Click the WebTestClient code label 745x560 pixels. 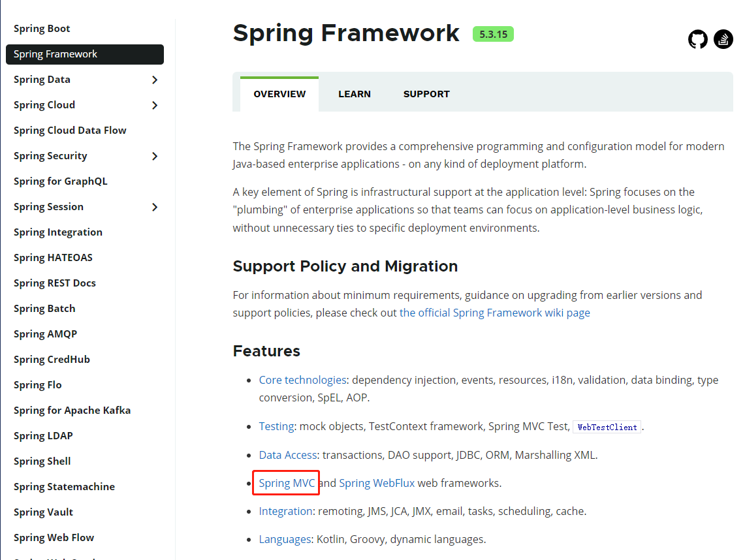607,427
